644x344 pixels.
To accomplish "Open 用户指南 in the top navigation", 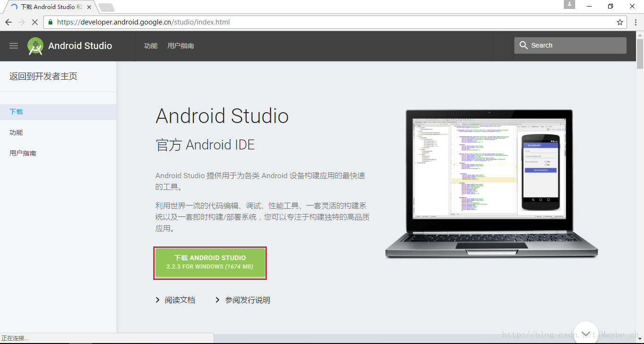I will tap(181, 46).
